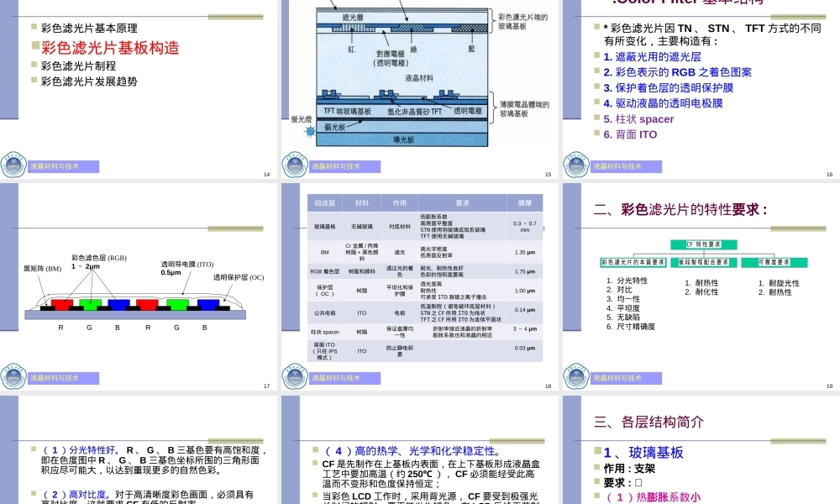Click the CF 特性要求 box on slide 19

703,244
